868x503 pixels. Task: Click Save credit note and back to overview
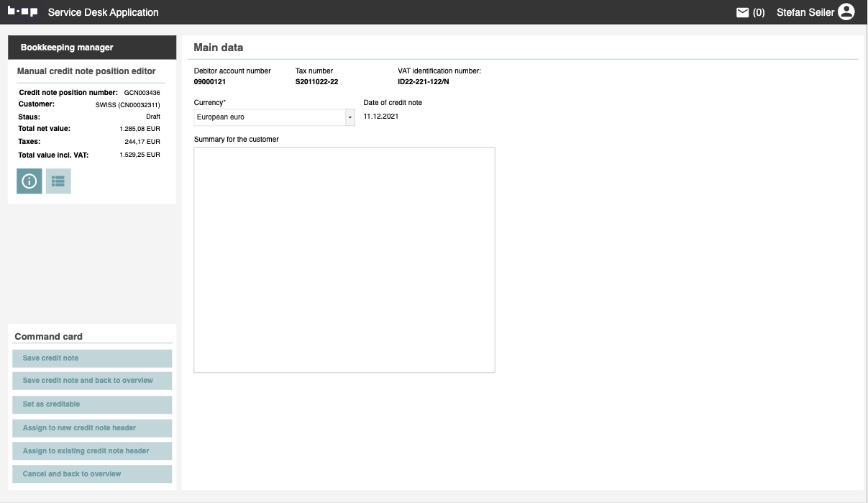coord(92,381)
